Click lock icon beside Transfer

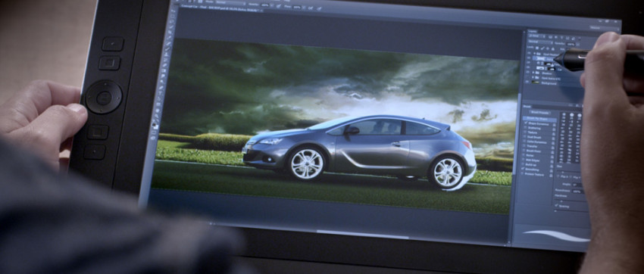pyautogui.click(x=552, y=148)
